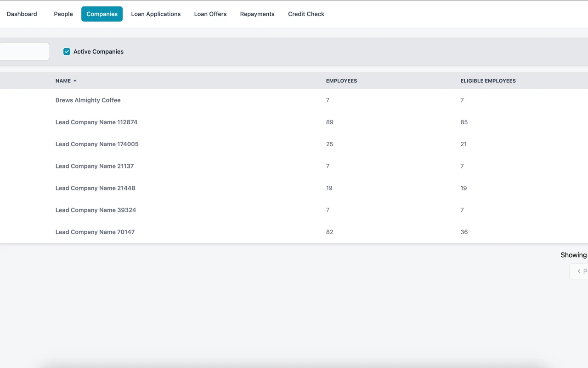
Task: Click eligible employees value 21
Action: [x=464, y=144]
